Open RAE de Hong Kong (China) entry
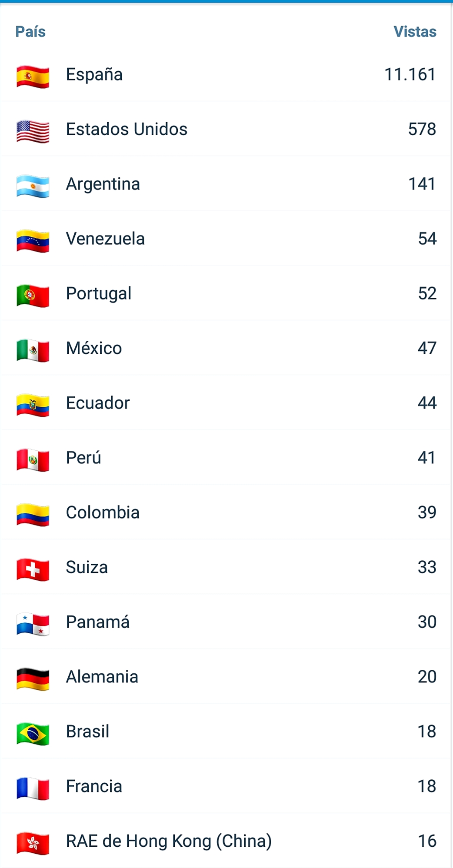 click(x=169, y=841)
